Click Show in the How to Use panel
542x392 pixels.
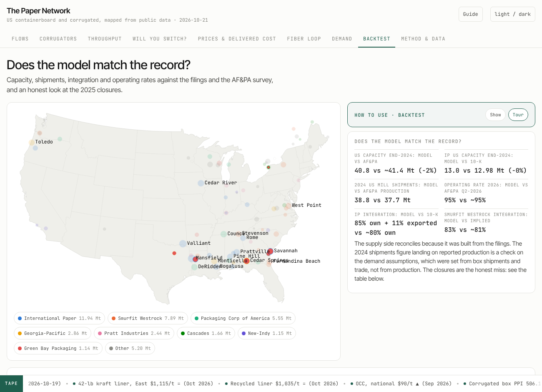click(495, 115)
